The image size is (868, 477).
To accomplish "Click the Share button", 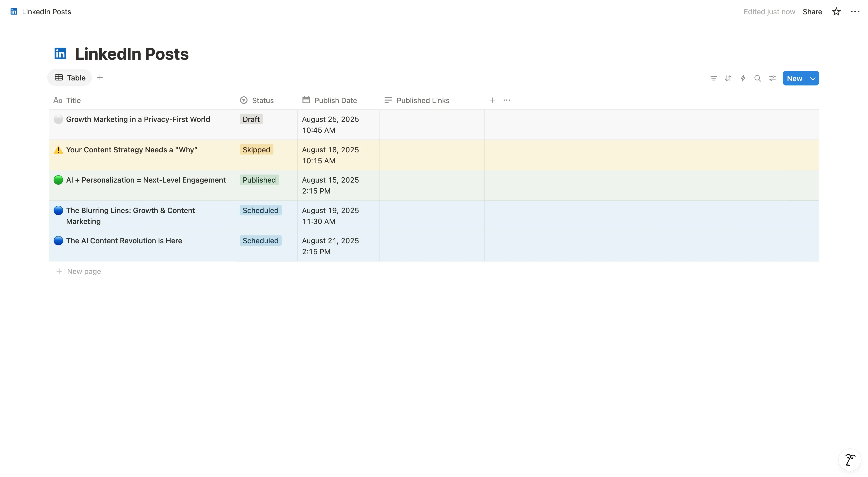I will pyautogui.click(x=812, y=11).
